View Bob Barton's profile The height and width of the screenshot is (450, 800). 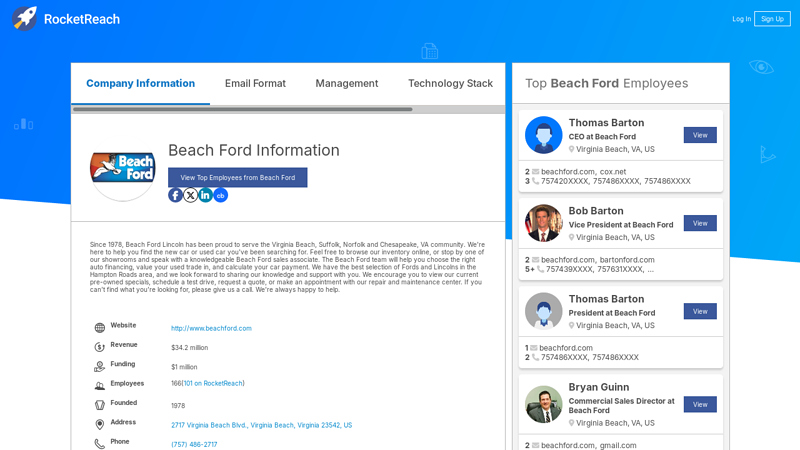700,223
